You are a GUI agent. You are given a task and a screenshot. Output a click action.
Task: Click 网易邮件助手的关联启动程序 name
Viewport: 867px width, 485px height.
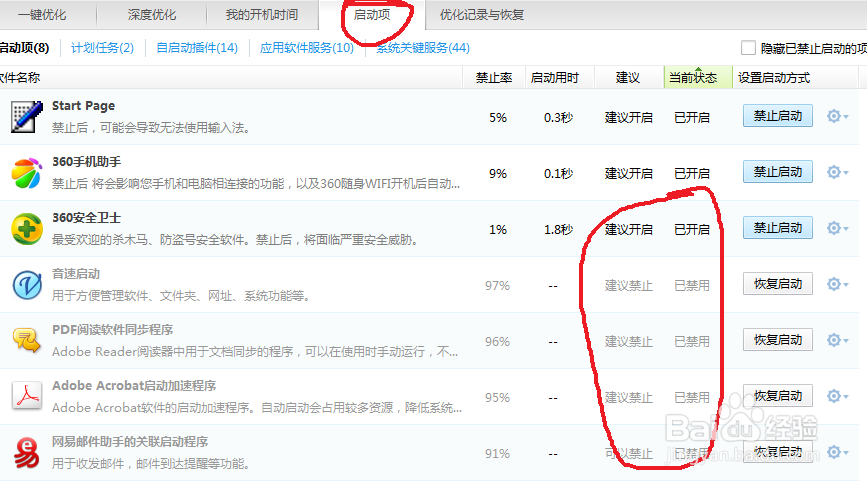click(130, 442)
